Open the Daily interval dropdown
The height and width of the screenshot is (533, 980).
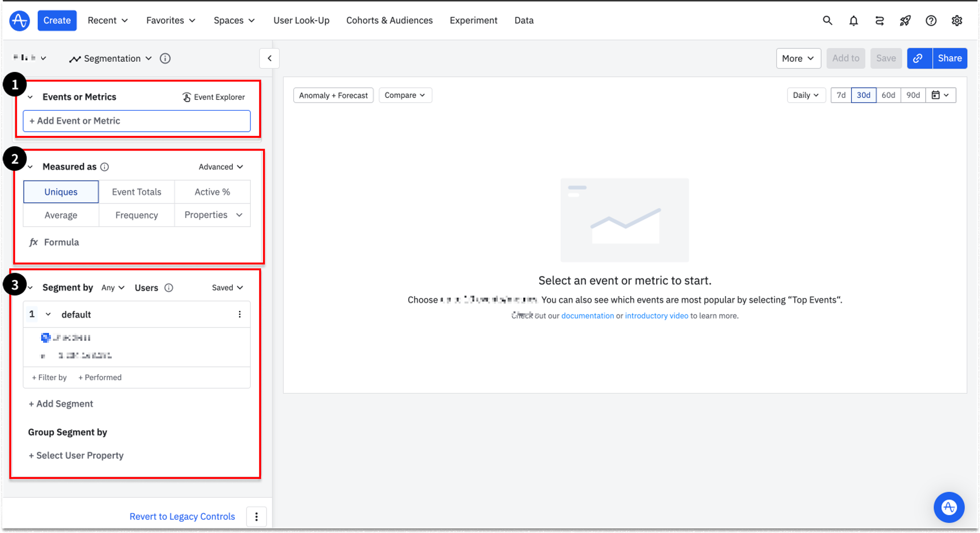(x=806, y=95)
